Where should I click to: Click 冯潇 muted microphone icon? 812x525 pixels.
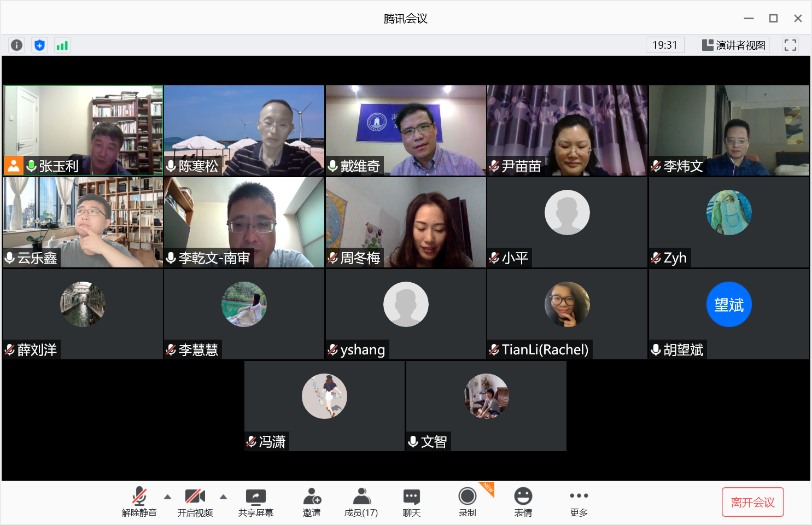point(252,441)
